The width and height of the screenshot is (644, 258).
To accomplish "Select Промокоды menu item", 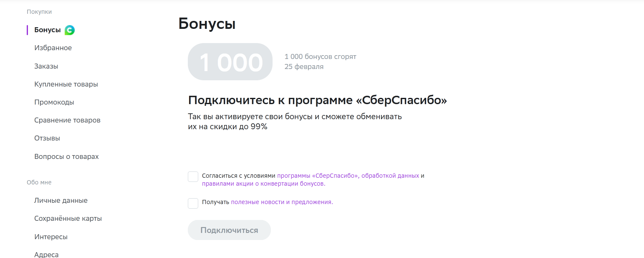I will 54,102.
